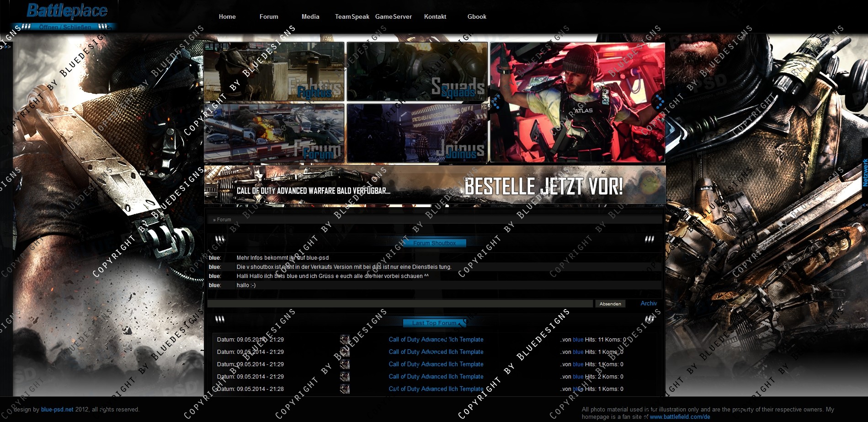
Task: Click author name 'blue:' beside 'hallo :-)'
Action: tap(215, 285)
